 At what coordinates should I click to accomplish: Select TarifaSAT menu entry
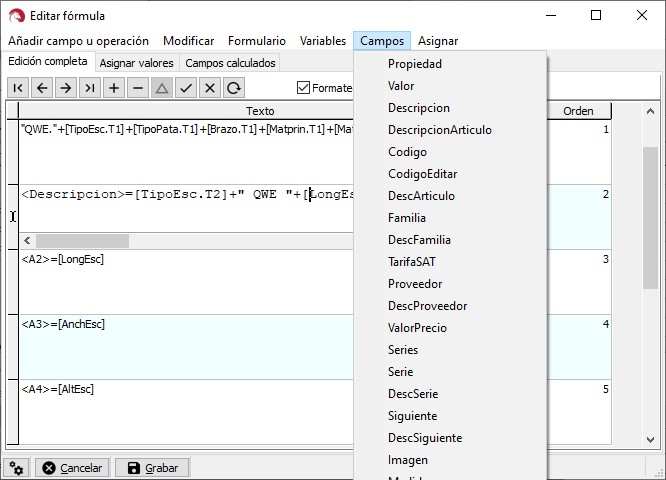pos(450,262)
